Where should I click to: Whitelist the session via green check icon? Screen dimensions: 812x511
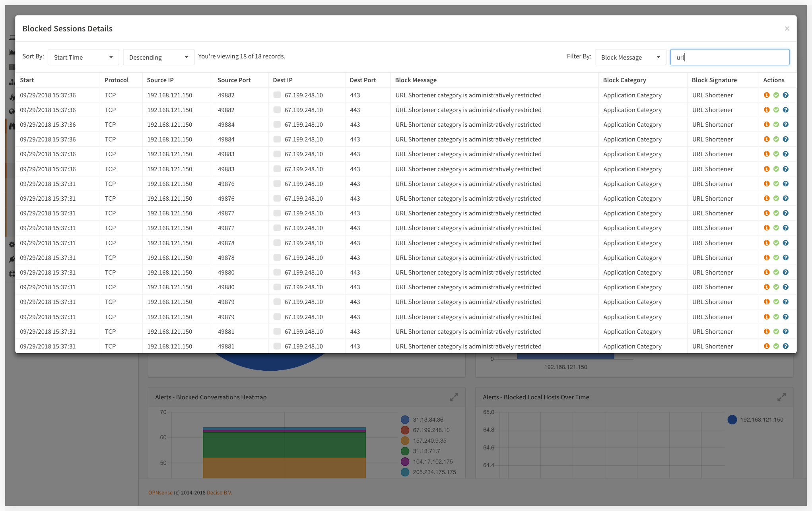point(776,95)
